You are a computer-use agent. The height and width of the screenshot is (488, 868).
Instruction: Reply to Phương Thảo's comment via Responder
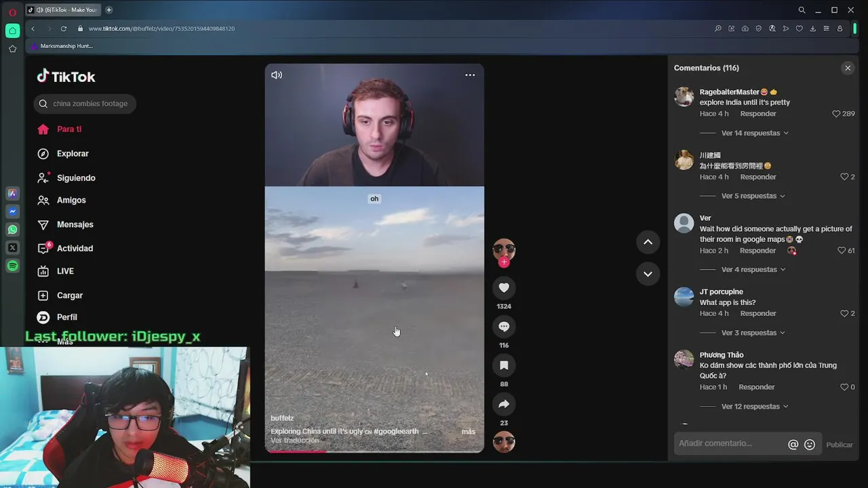[757, 387]
